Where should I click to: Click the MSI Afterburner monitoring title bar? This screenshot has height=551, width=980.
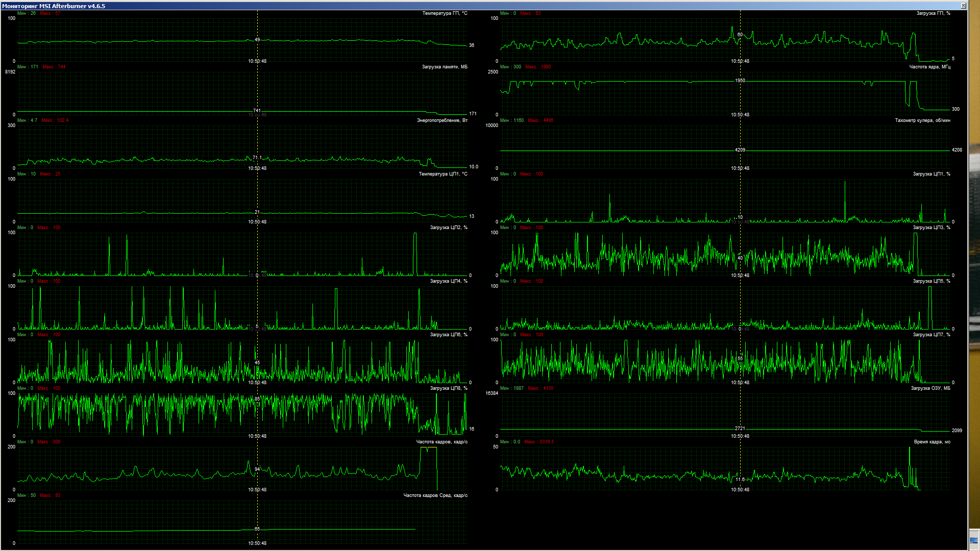tap(459, 6)
